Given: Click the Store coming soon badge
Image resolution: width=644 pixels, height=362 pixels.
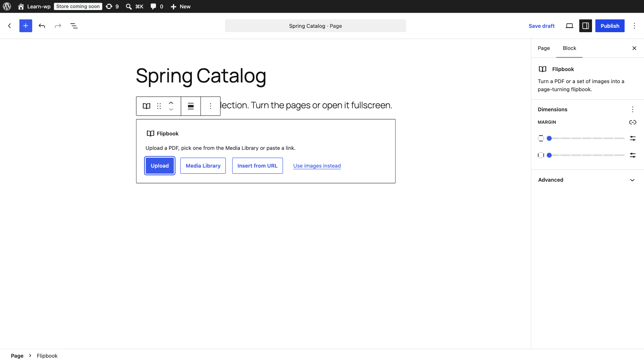Looking at the screenshot, I should click(x=78, y=6).
